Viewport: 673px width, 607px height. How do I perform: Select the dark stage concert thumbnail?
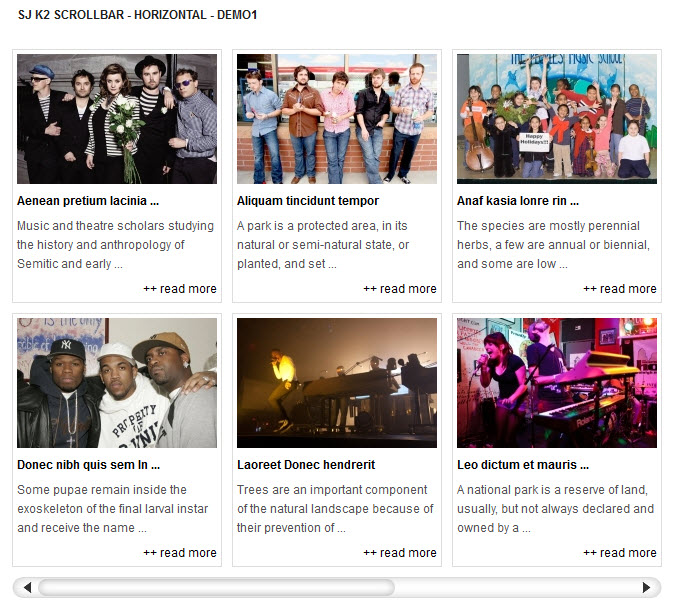click(x=337, y=383)
